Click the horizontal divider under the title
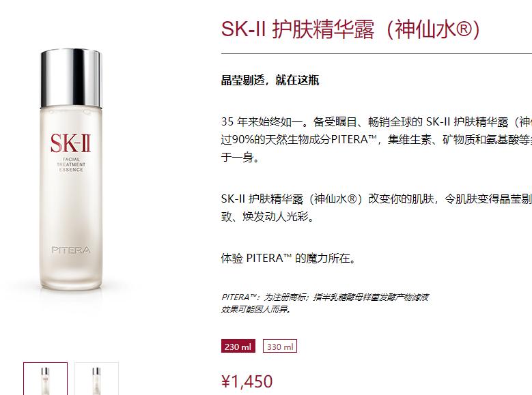The image size is (532, 395). [x=376, y=53]
